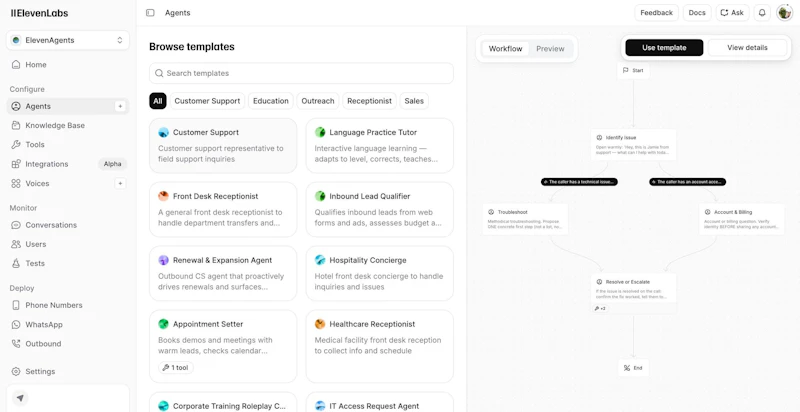Open Outbound calls section
The width and height of the screenshot is (800, 412).
point(67,344)
